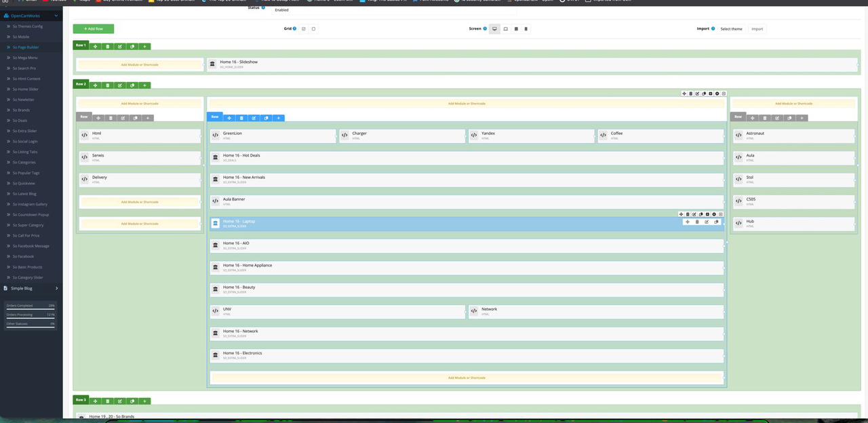Click the slider icon of Home 16 - Hot Deals
Image resolution: width=868 pixels, height=423 pixels.
215,157
